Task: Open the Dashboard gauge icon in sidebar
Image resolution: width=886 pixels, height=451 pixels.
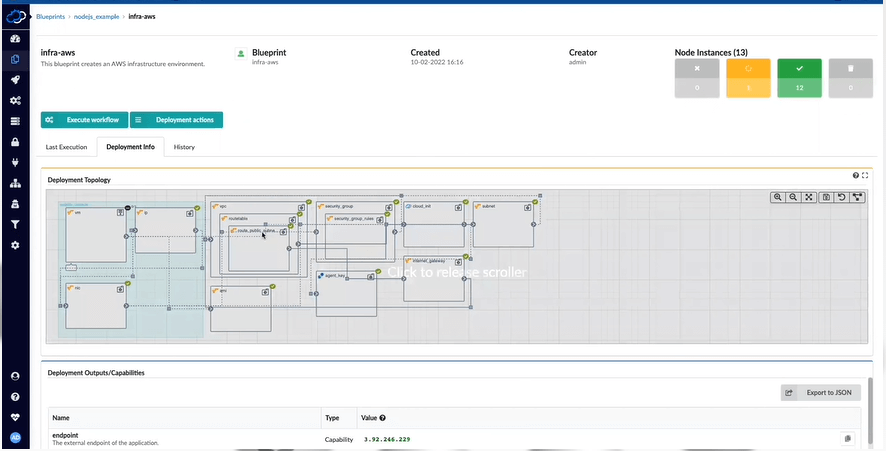Action: coord(15,38)
